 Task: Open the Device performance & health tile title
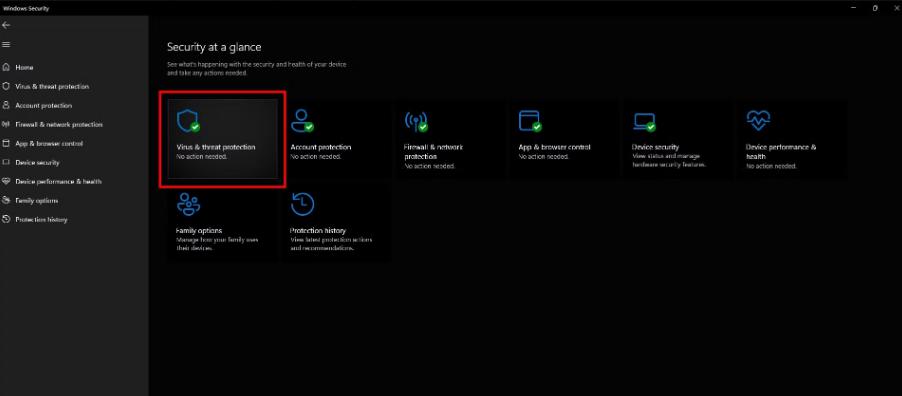[781, 151]
